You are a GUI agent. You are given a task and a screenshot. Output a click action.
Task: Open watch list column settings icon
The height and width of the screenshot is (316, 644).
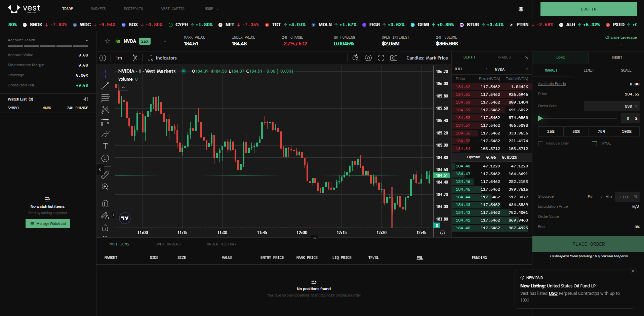coord(86,99)
